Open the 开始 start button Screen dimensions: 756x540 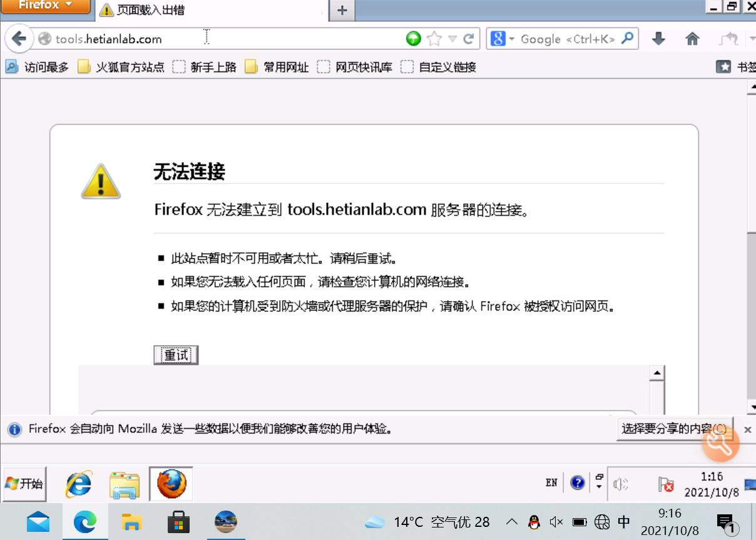pos(24,484)
